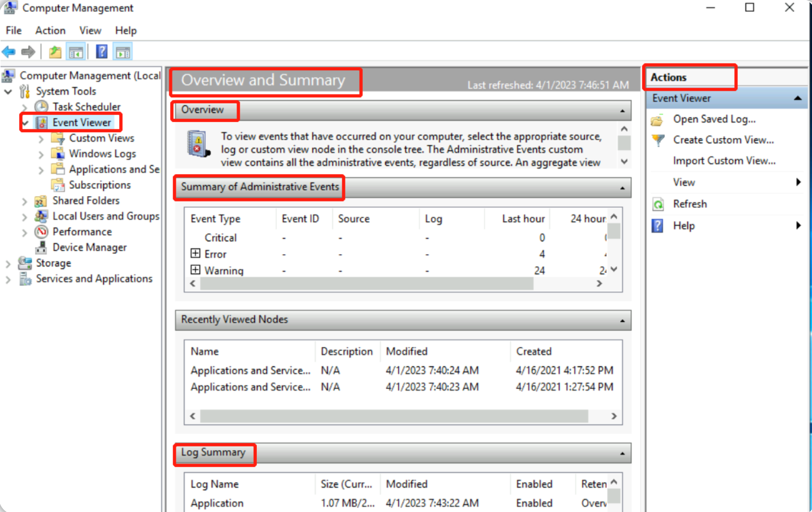The image size is (812, 512).
Task: Collapse the Recently Viewed Nodes section
Action: click(x=622, y=320)
